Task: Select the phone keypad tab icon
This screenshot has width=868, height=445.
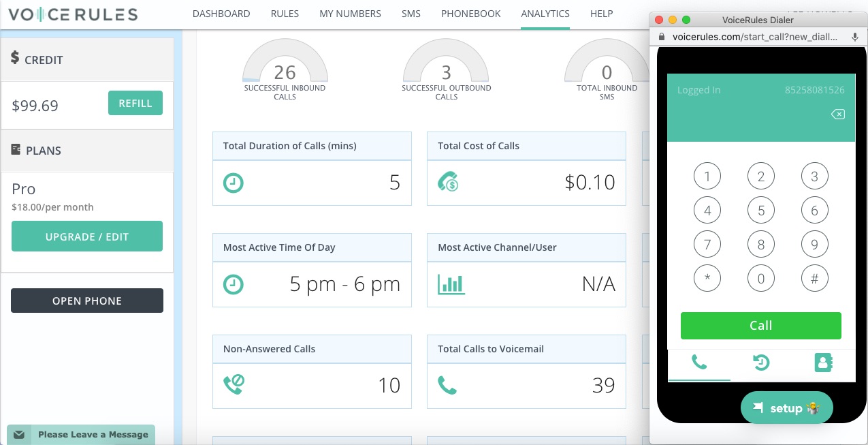Action: 699,362
